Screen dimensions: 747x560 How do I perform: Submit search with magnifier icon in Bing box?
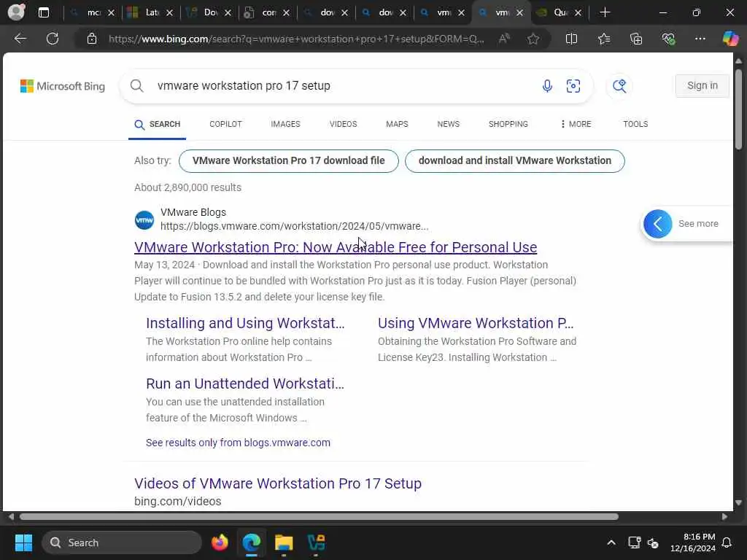136,86
